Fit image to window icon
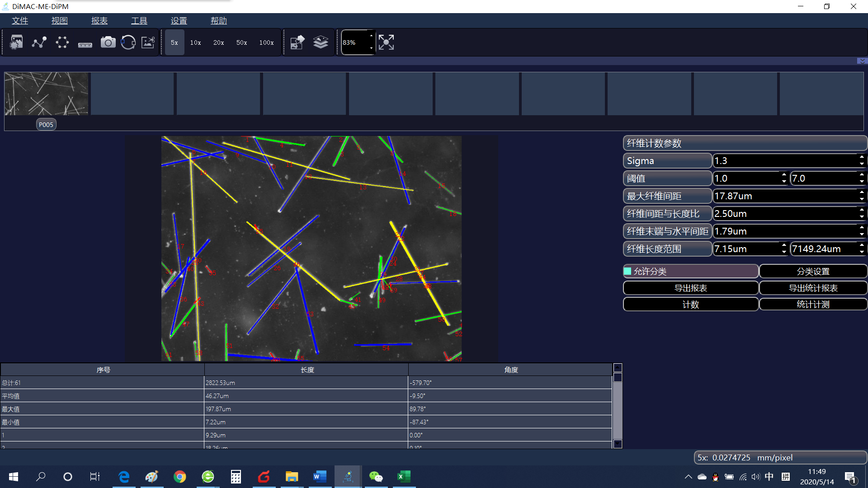 386,42
